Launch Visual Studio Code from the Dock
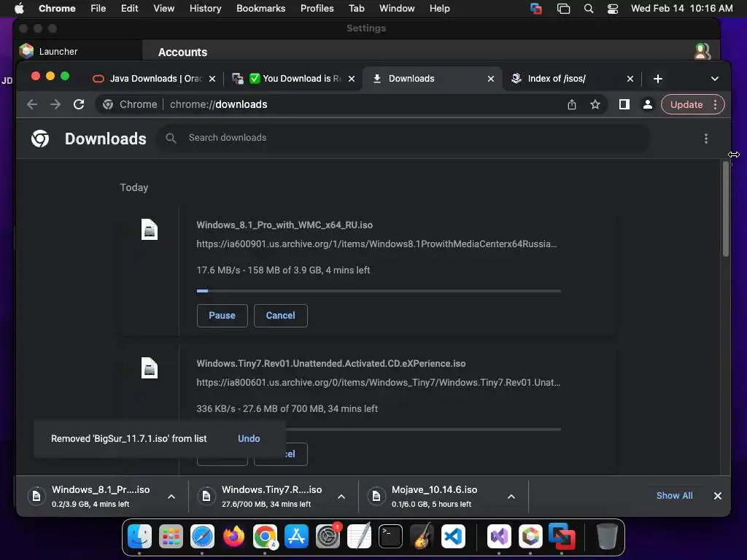 tap(453, 537)
